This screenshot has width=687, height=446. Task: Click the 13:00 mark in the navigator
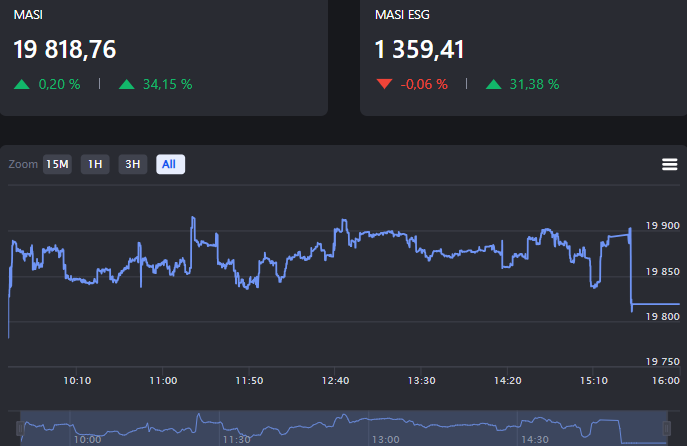tap(385, 439)
